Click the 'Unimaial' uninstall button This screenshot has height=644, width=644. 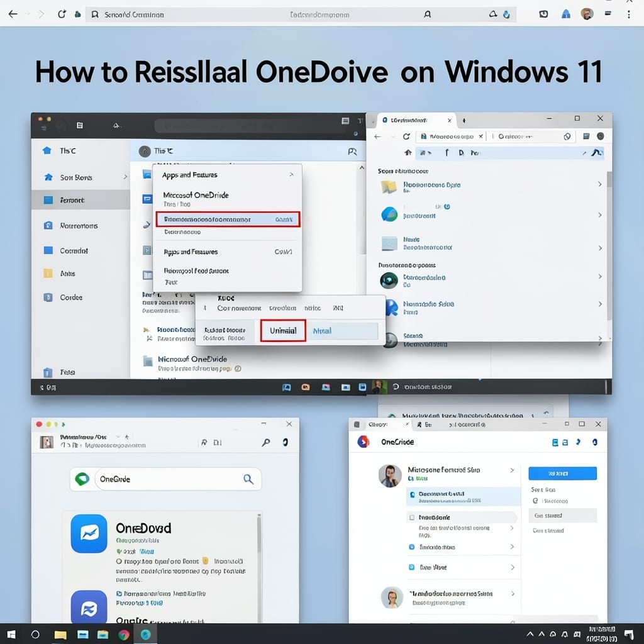pos(283,331)
